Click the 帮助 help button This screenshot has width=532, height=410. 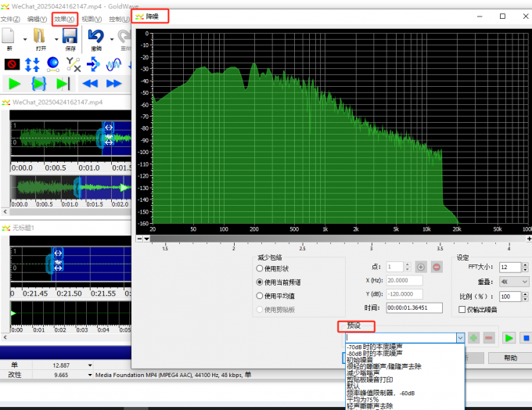point(510,358)
